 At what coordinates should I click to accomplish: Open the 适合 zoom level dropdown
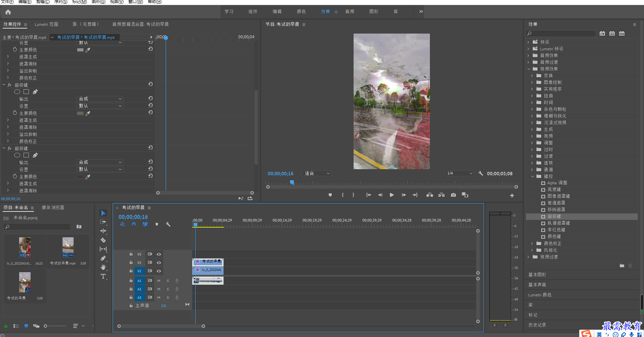(x=317, y=174)
